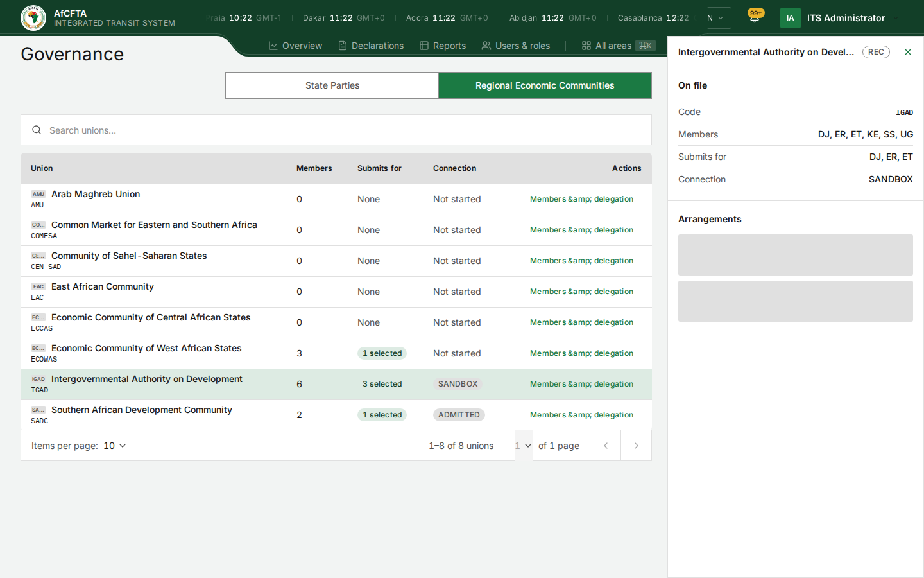Open the ITS Administrator user menu
924x578 pixels.
841,18
